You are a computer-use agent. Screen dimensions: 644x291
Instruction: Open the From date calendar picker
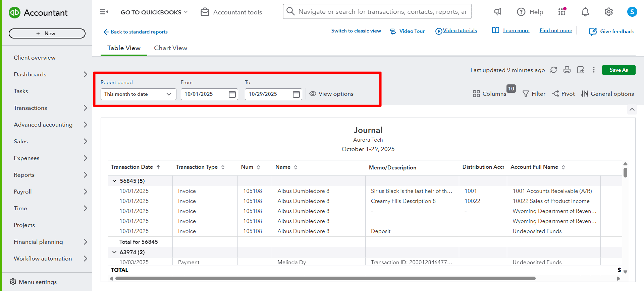click(x=232, y=94)
